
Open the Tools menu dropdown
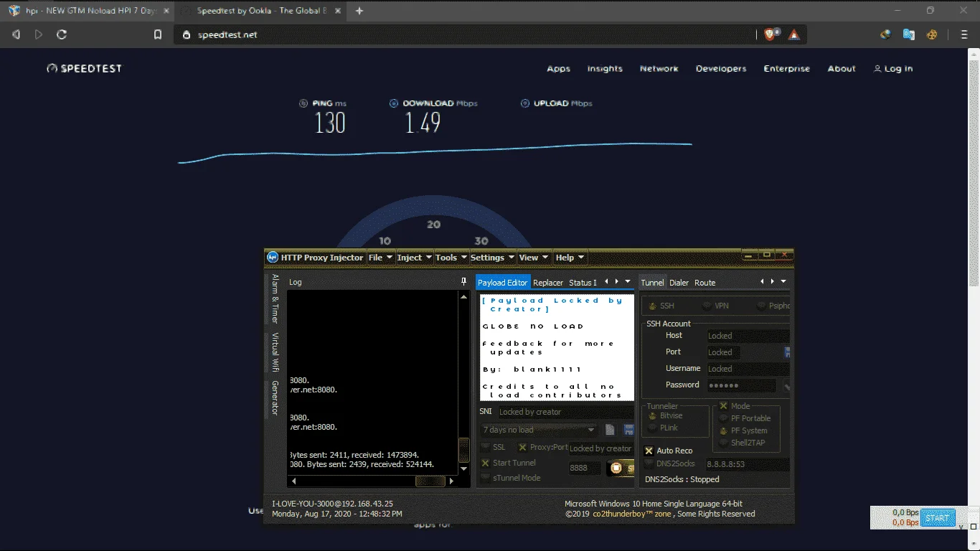[451, 258]
